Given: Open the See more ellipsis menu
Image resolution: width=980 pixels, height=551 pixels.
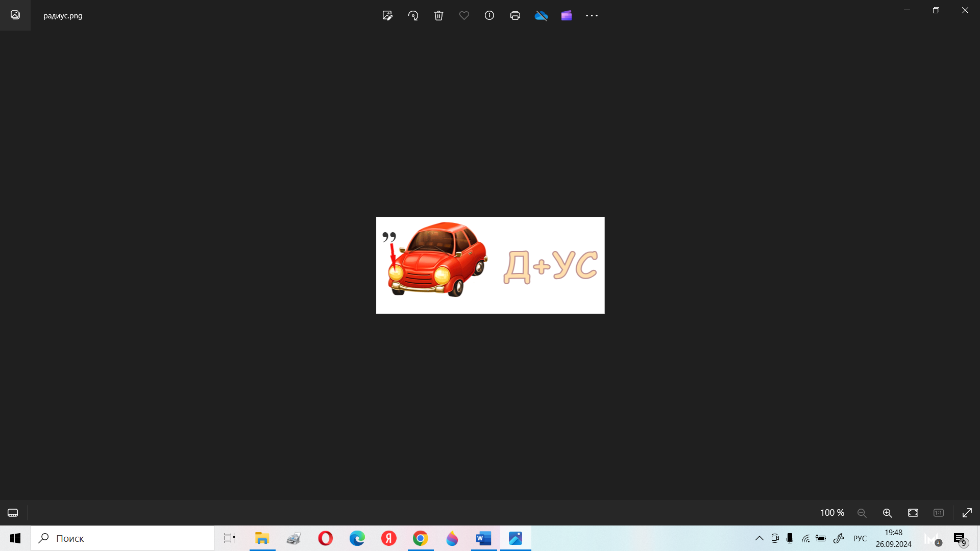Looking at the screenshot, I should click(x=592, y=15).
